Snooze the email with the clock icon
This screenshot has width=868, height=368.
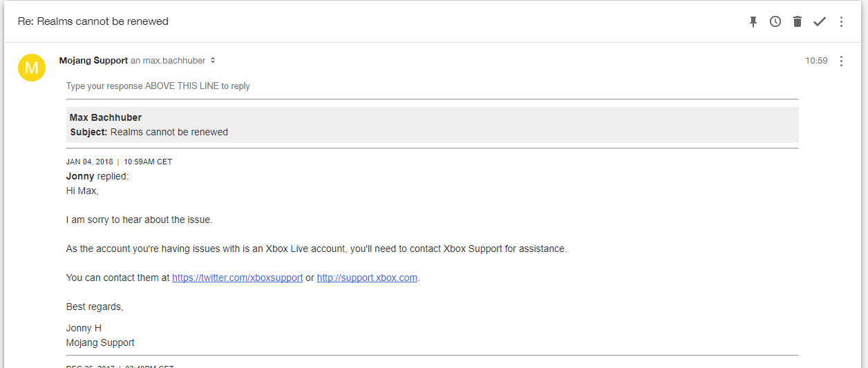(x=775, y=21)
